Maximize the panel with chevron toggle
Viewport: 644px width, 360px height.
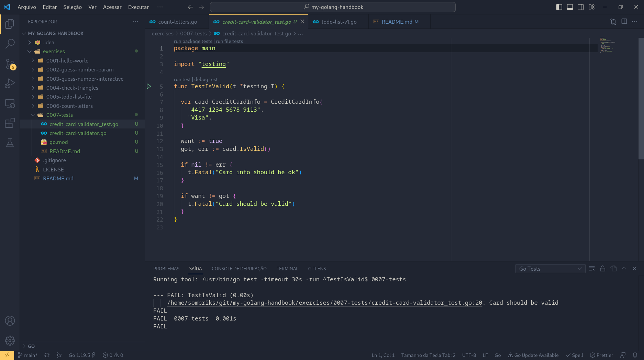624,269
